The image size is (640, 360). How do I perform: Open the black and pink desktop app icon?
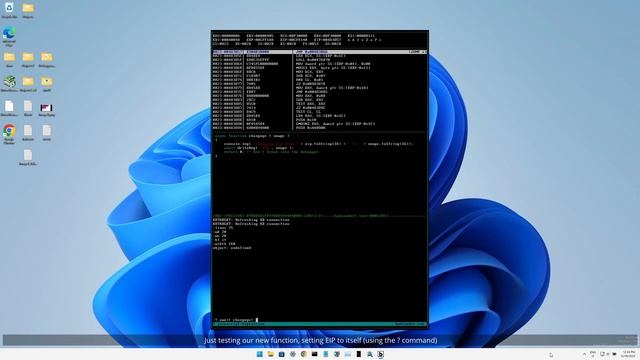point(47,109)
